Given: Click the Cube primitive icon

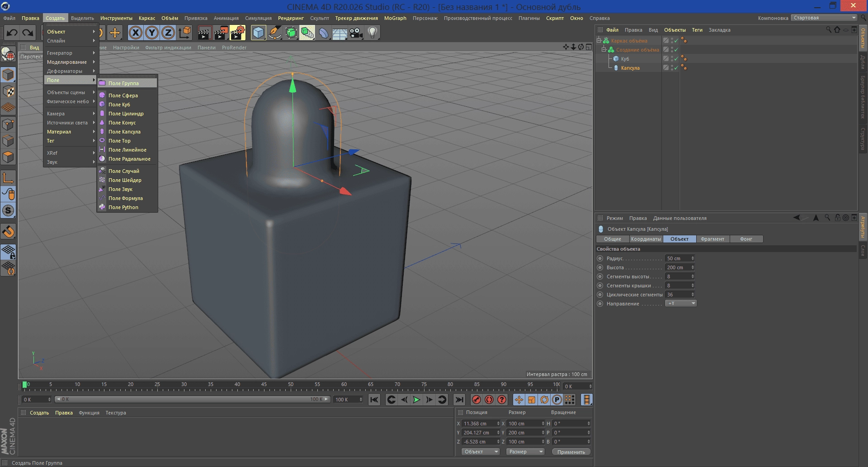Looking at the screenshot, I should 258,33.
